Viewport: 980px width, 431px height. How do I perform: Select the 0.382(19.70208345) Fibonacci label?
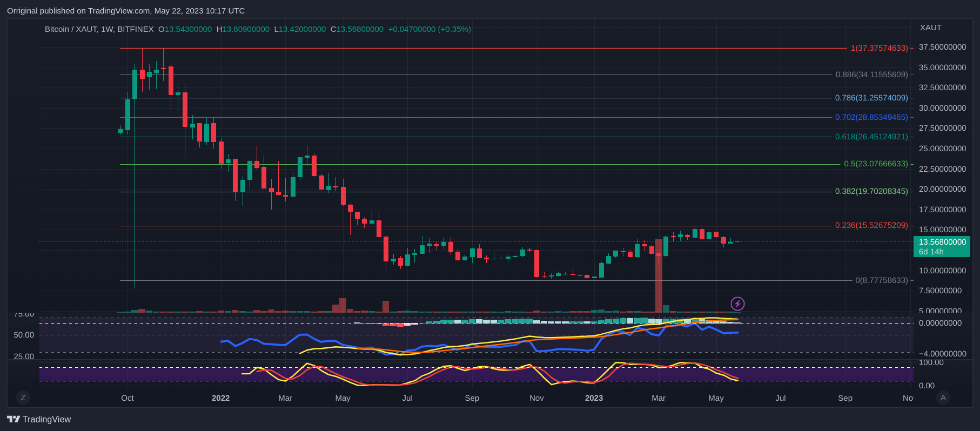pos(872,191)
